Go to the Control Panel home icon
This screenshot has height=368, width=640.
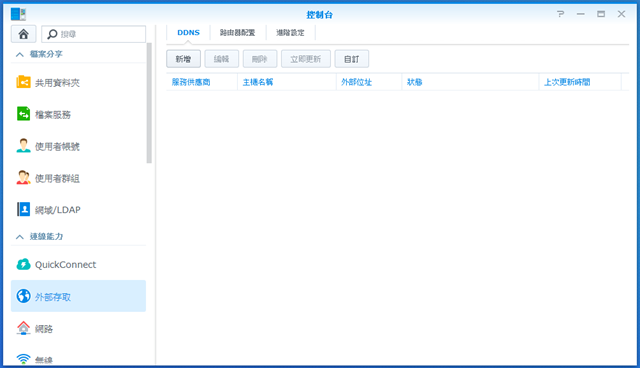(23, 34)
